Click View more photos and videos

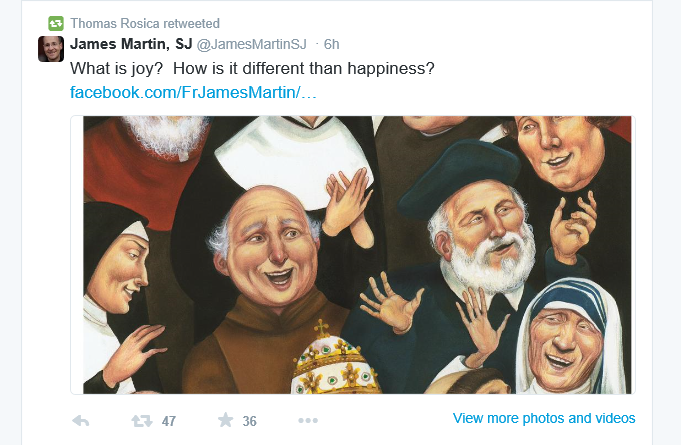coord(544,418)
